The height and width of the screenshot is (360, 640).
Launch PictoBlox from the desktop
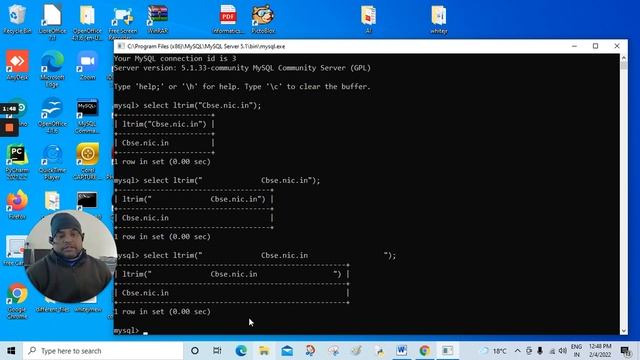click(263, 19)
